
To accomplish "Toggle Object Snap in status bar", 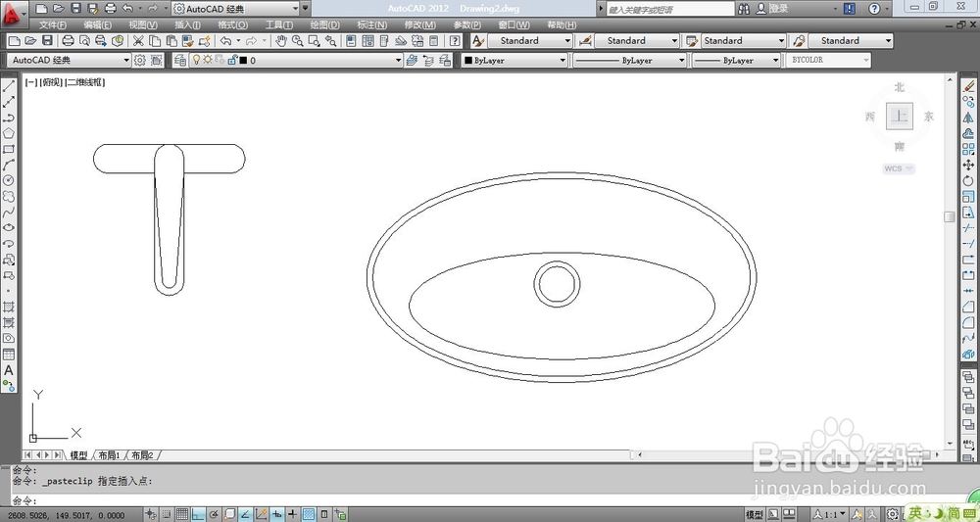I will click(x=229, y=514).
